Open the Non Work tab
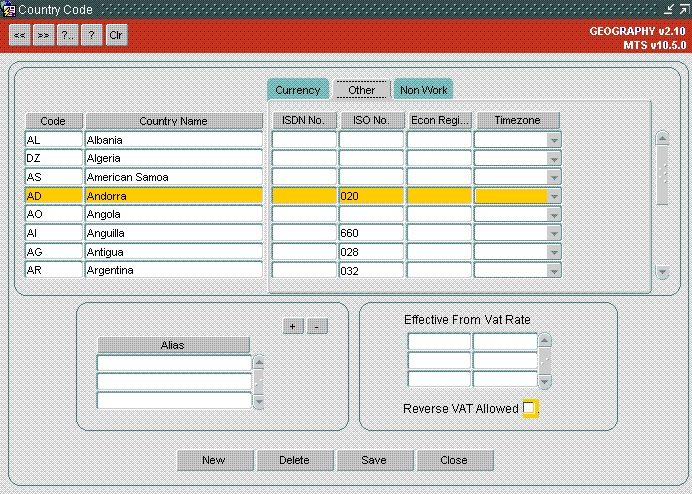 423,90
